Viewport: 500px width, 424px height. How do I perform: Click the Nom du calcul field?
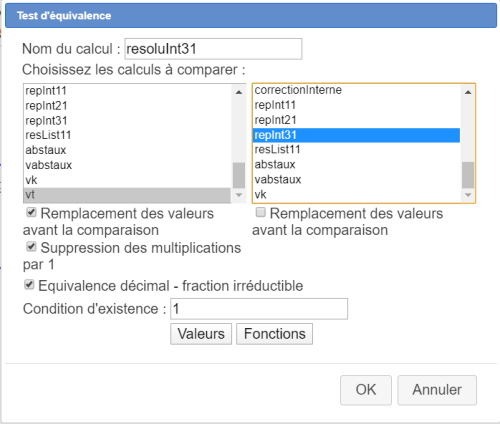(x=213, y=49)
